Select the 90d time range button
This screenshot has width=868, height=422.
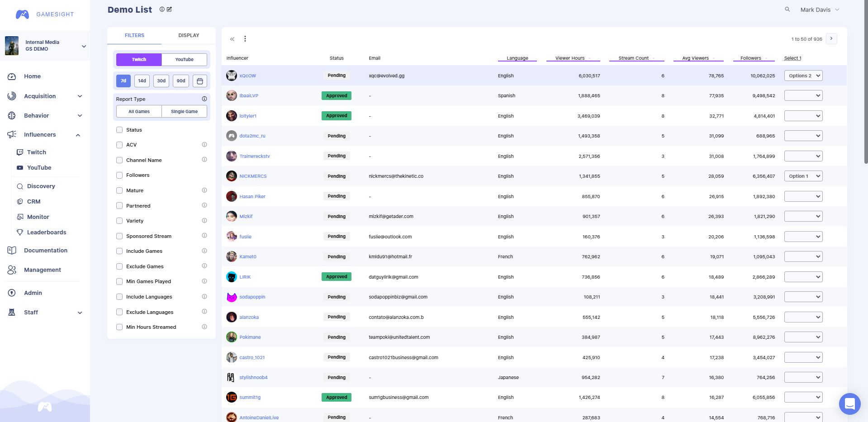181,81
